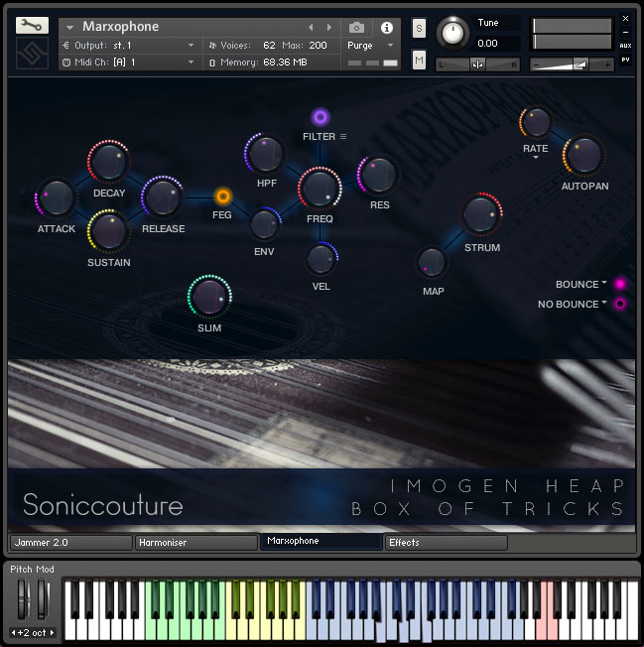Image resolution: width=644 pixels, height=647 pixels.
Task: Click the VEL knob
Action: point(321,259)
